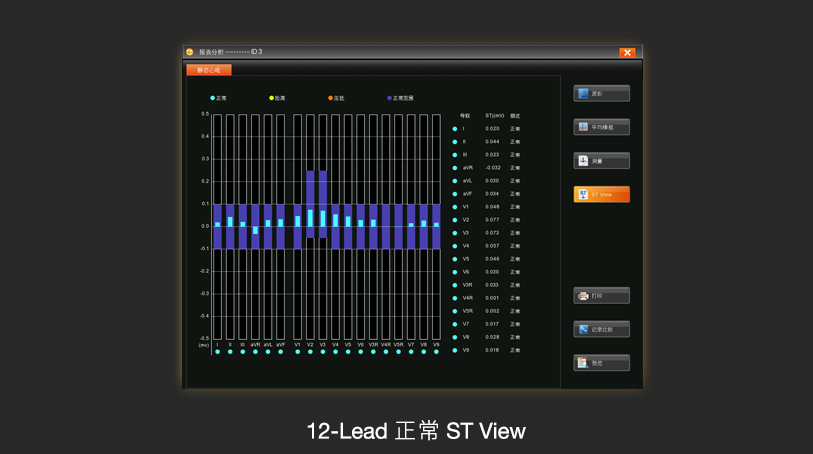Click the cyan dot below chart lead II
The width and height of the screenshot is (813, 454).
[x=230, y=352]
